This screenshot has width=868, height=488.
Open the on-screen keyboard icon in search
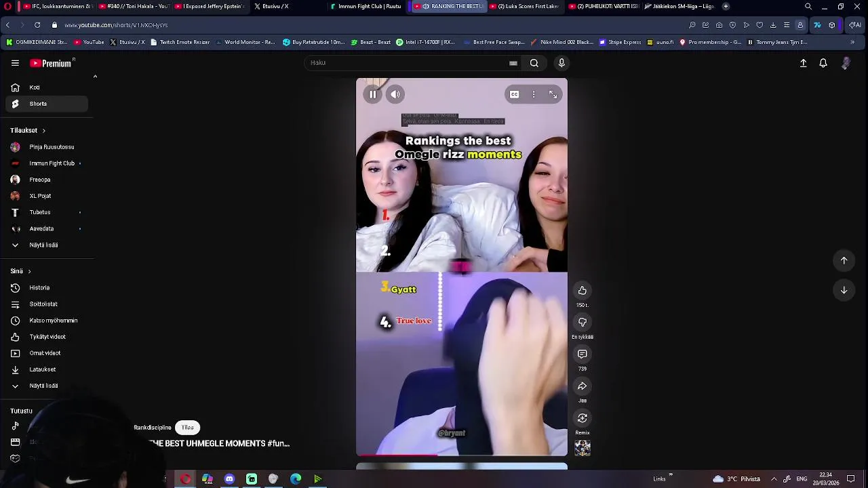513,63
